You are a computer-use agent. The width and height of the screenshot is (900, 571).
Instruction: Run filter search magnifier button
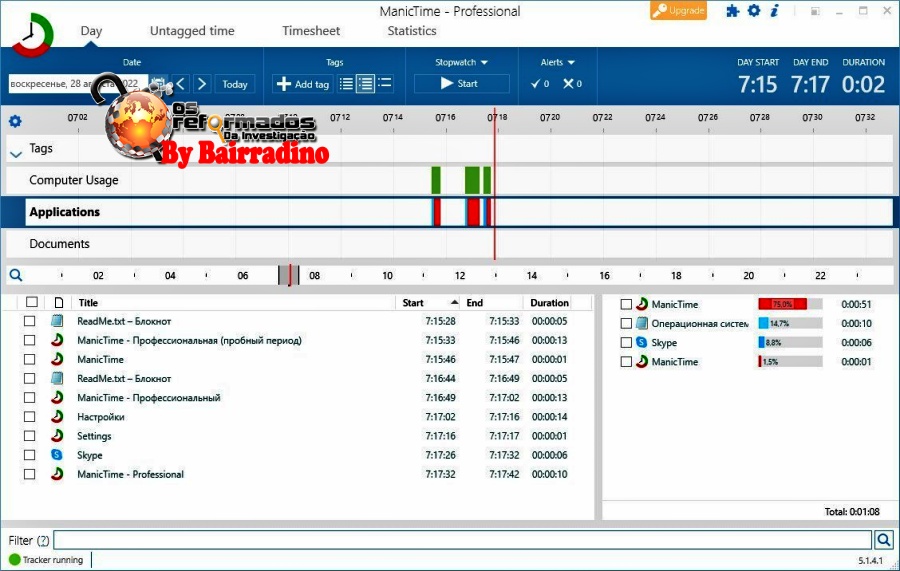pos(884,539)
